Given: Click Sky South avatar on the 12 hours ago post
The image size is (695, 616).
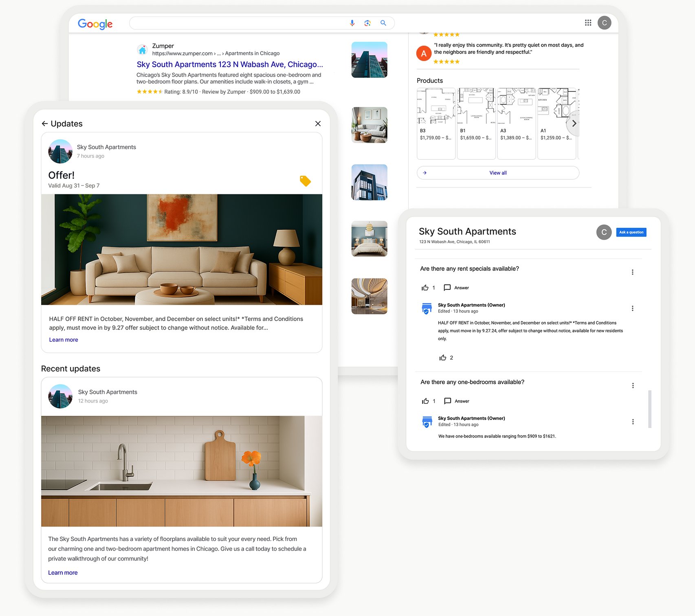Looking at the screenshot, I should [60, 396].
